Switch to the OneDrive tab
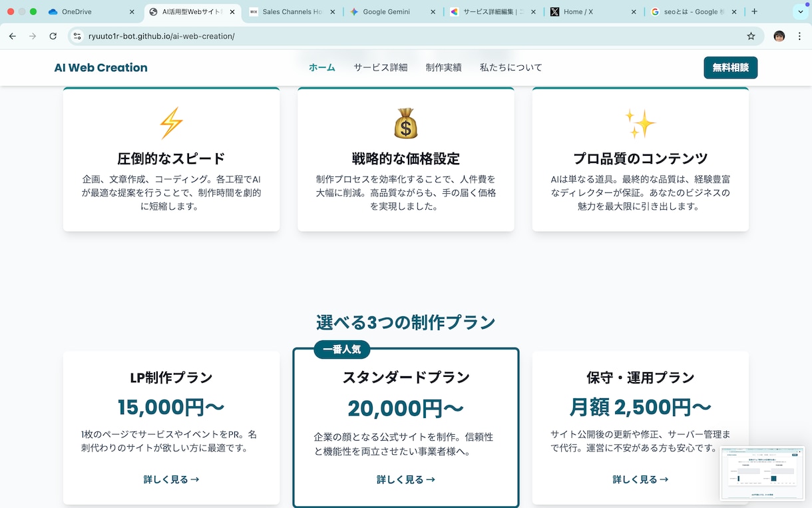Screen dimensions: 812x508 click(92, 12)
